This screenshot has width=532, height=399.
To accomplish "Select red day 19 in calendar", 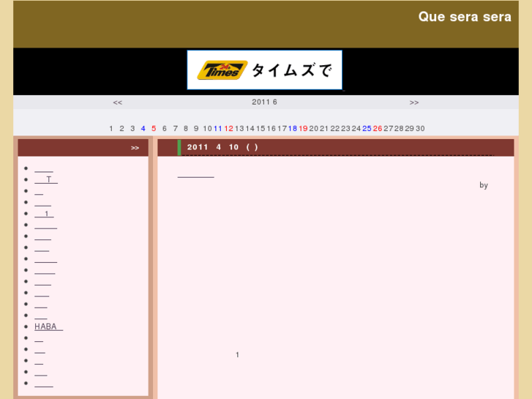I will tap(303, 129).
